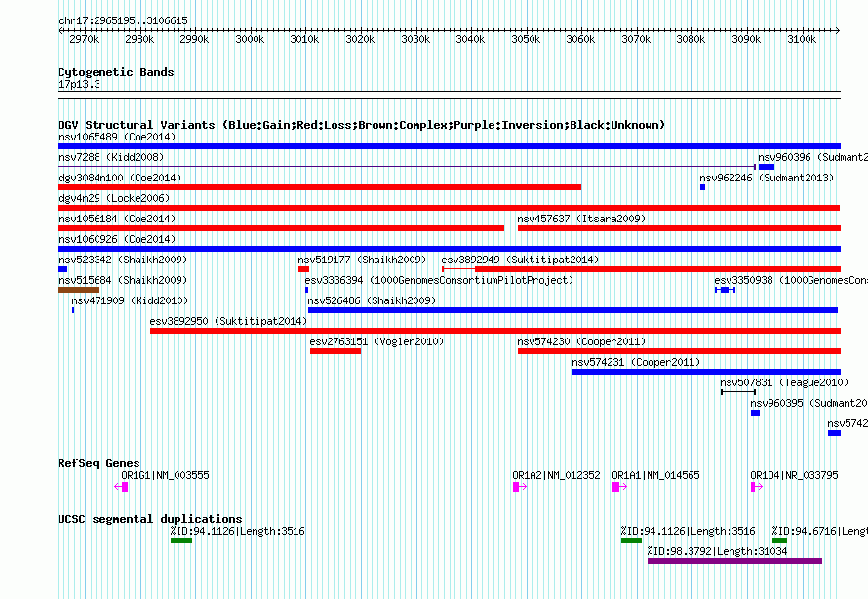Image resolution: width=868 pixels, height=599 pixels.
Task: Select the OR1A2 gene magenta glyph
Action: tap(520, 487)
